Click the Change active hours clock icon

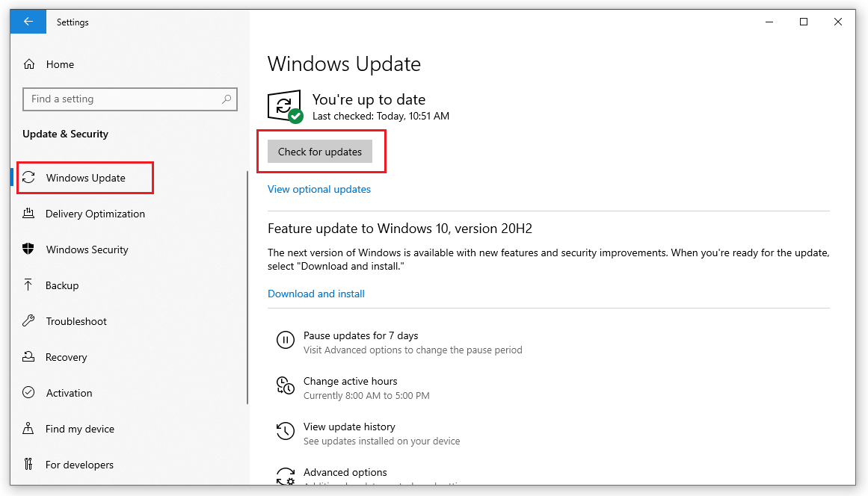click(x=286, y=385)
